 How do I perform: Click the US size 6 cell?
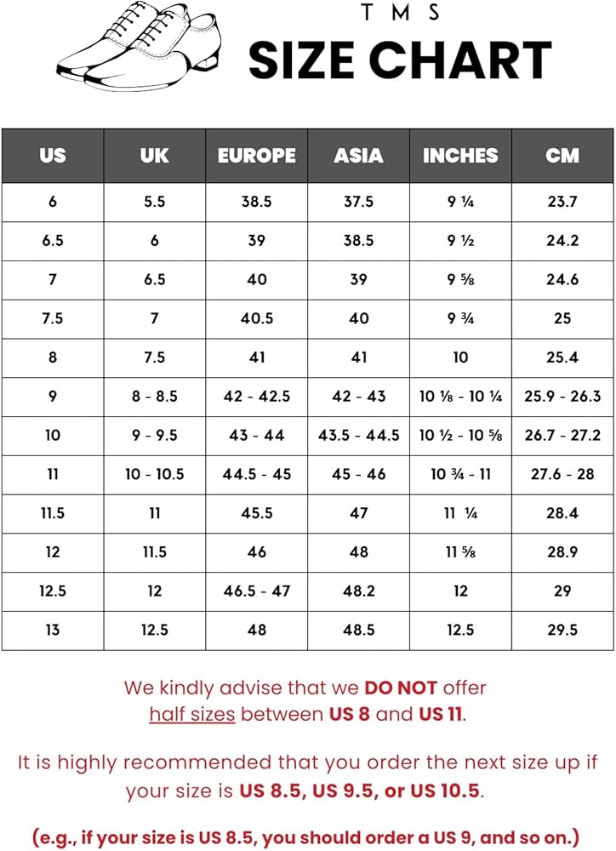tap(53, 202)
